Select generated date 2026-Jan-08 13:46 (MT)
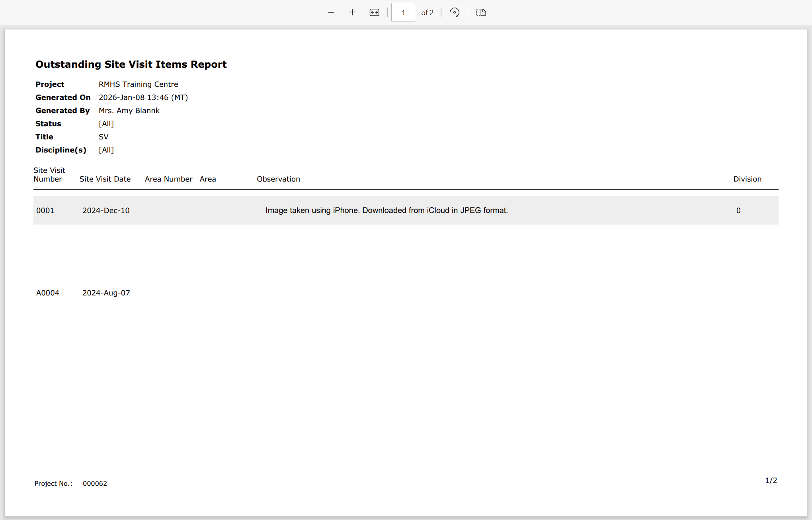Screen dimensions: 812x520 (x=143, y=97)
